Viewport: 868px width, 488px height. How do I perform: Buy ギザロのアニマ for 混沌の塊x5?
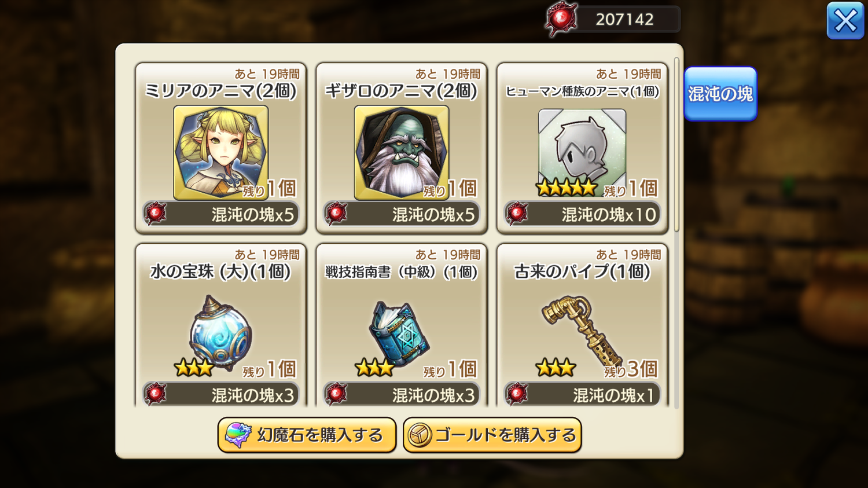(x=402, y=214)
